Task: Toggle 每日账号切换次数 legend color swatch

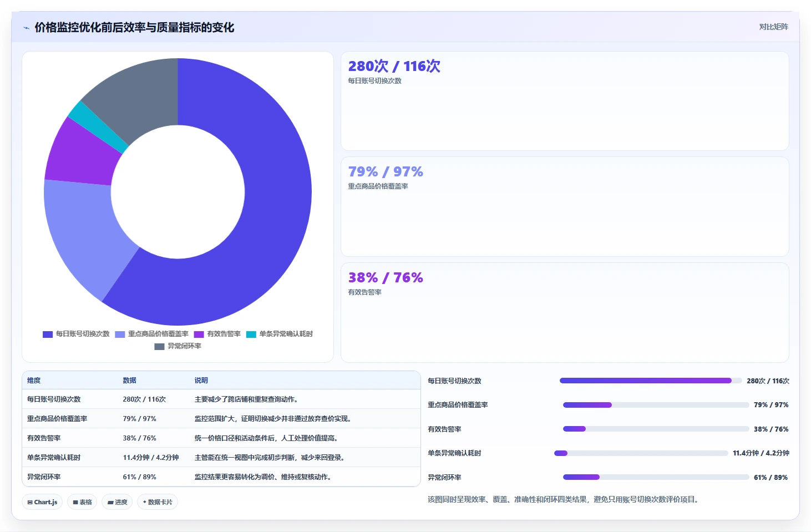Action: (48, 334)
